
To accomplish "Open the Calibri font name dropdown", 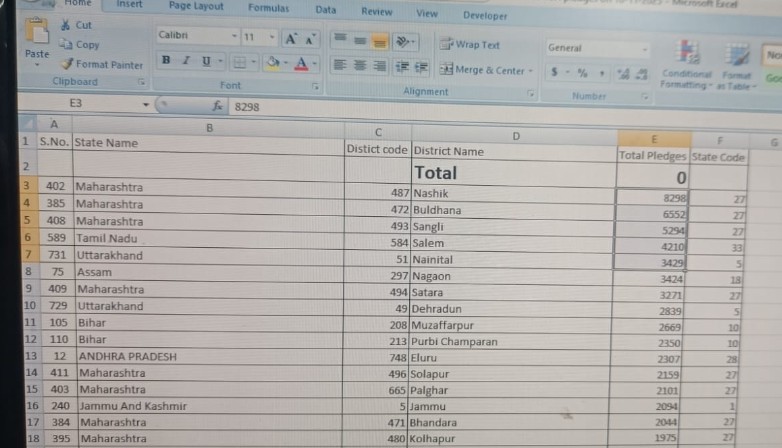I will [234, 37].
